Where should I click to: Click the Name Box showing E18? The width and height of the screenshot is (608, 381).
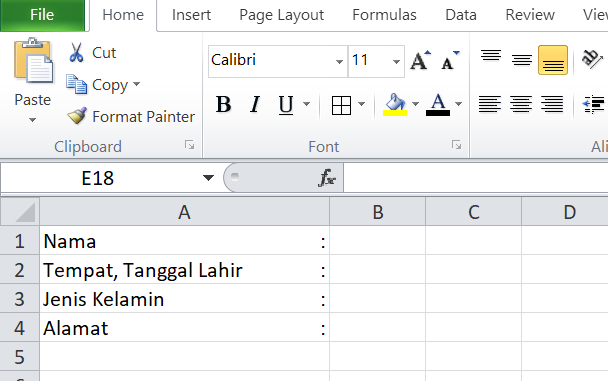pyautogui.click(x=98, y=178)
